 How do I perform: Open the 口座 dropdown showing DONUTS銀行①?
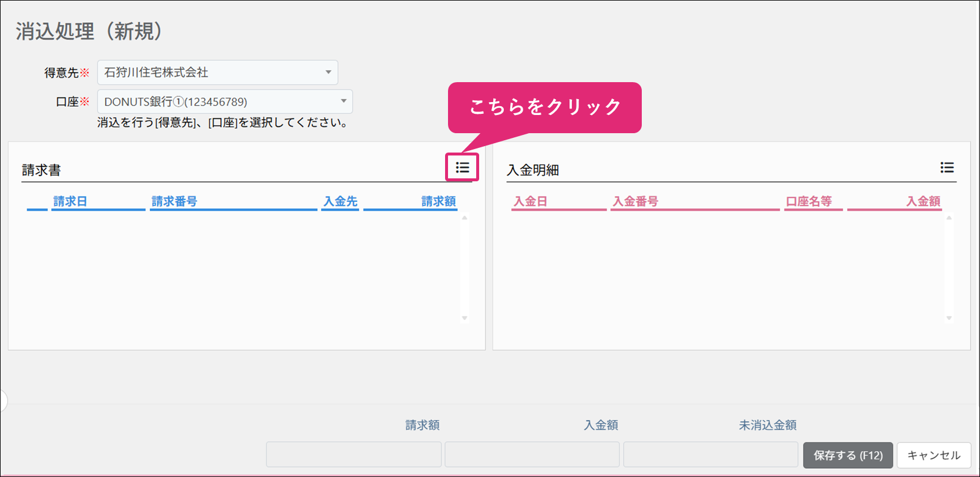pyautogui.click(x=225, y=102)
